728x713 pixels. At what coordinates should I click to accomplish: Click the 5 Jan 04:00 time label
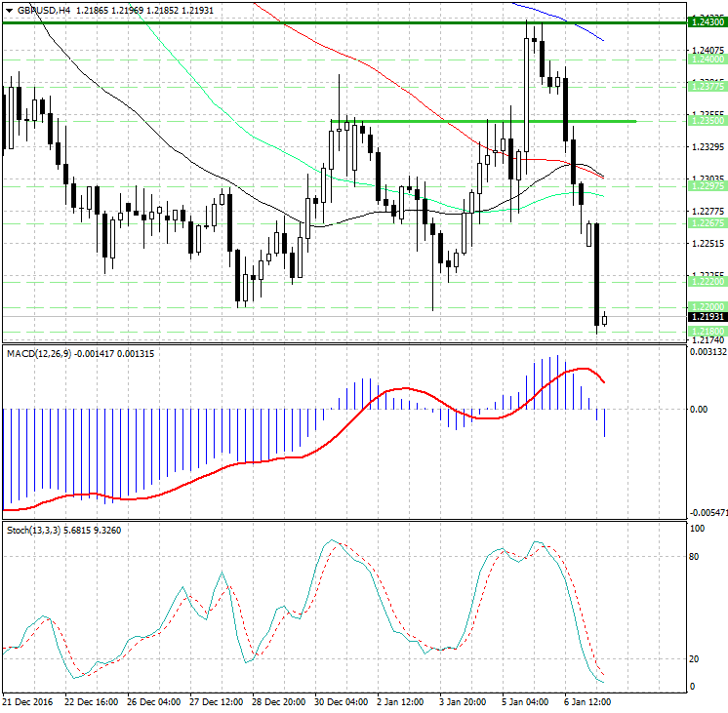(x=525, y=701)
